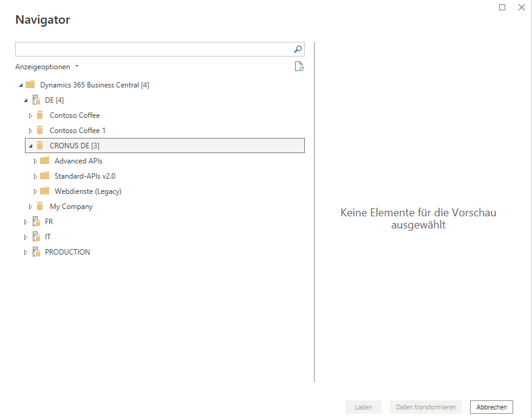This screenshot has width=532, height=418.
Task: Expand the Contoso Coffee 1 company
Action: 30,131
